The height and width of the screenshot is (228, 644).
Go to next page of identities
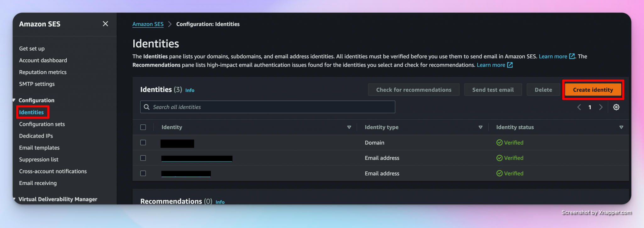[x=601, y=107]
